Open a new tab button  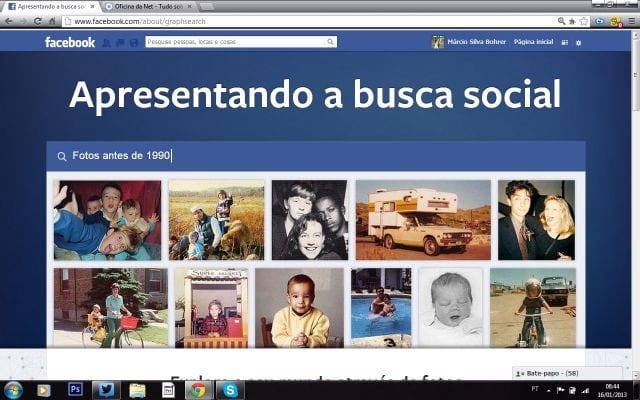pyautogui.click(x=207, y=7)
